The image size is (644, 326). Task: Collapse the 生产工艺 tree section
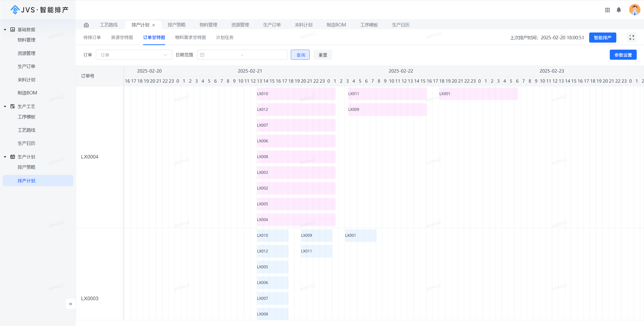point(5,107)
